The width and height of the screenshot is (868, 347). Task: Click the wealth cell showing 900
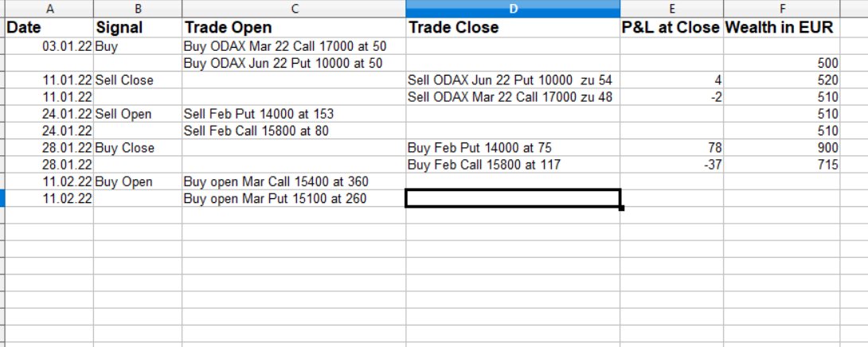tap(780, 148)
